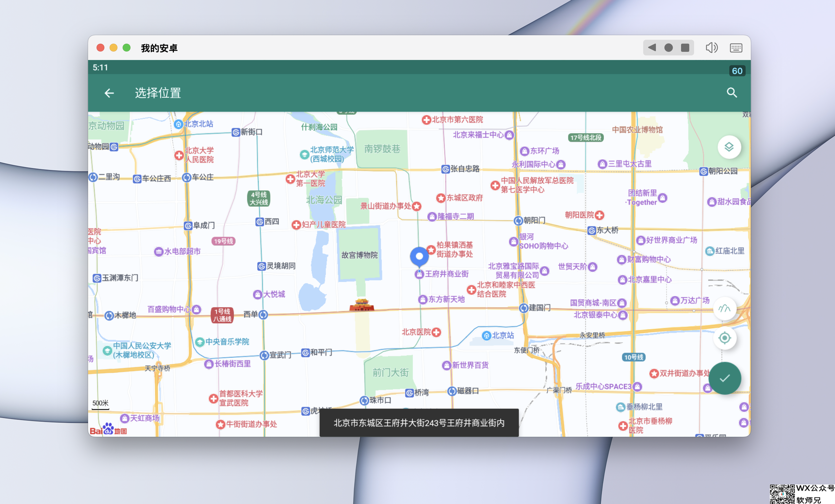The height and width of the screenshot is (504, 835).
Task: Tap 三里屯太古里 shopping marker
Action: [x=602, y=164]
